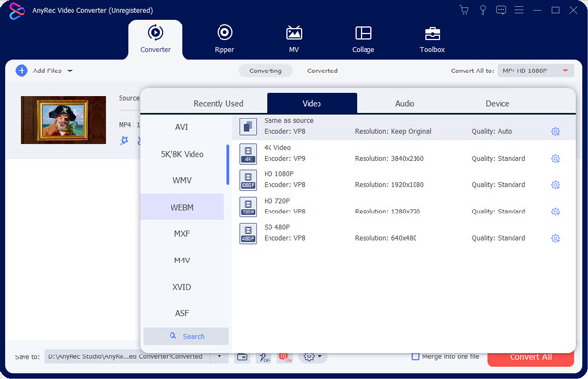Expand the Save to path dropdown

pyautogui.click(x=220, y=356)
